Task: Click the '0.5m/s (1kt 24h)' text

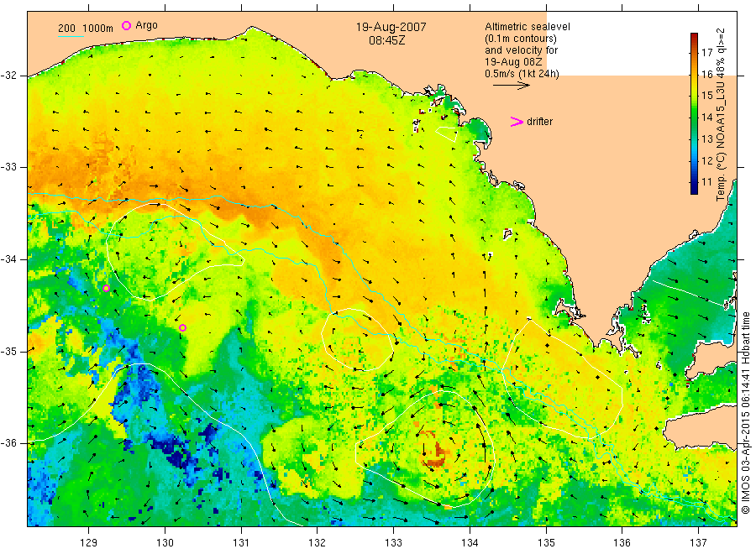Action: pos(522,74)
